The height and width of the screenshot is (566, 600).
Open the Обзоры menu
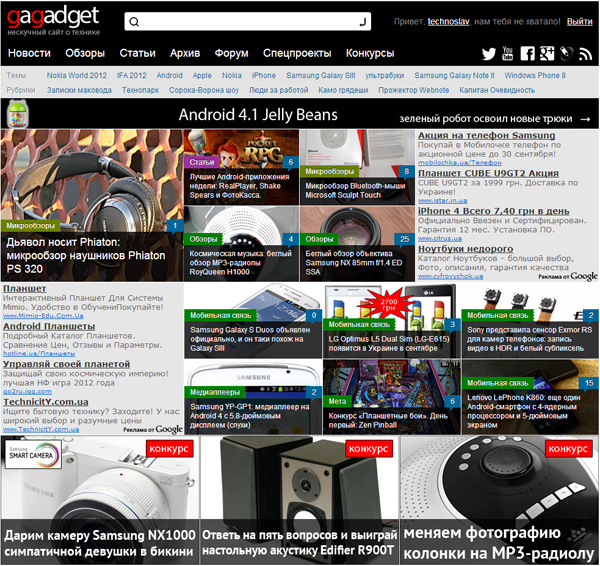tap(85, 53)
